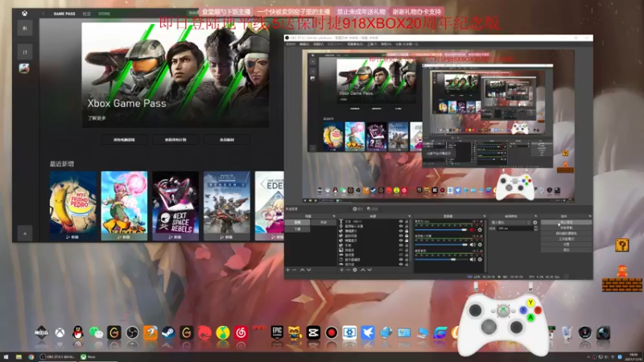
Task: Toggle eye on the image source row
Action: [401, 250]
